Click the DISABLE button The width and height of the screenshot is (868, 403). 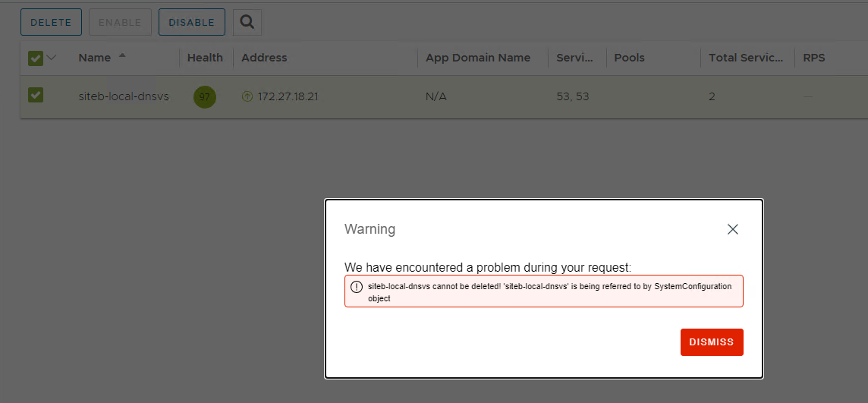point(191,22)
